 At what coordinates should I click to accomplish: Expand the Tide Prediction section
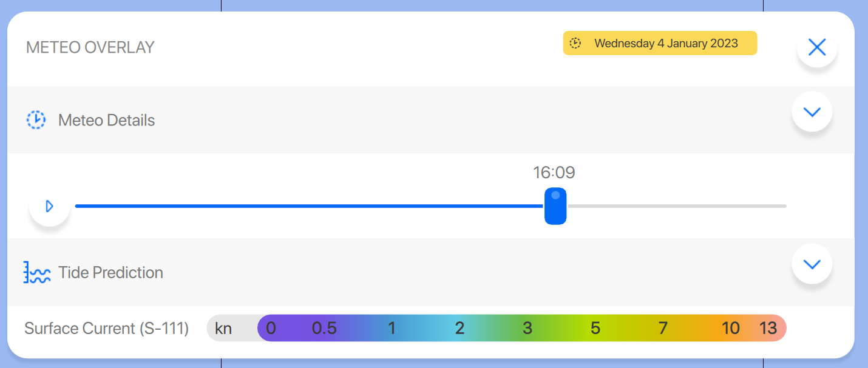point(812,264)
